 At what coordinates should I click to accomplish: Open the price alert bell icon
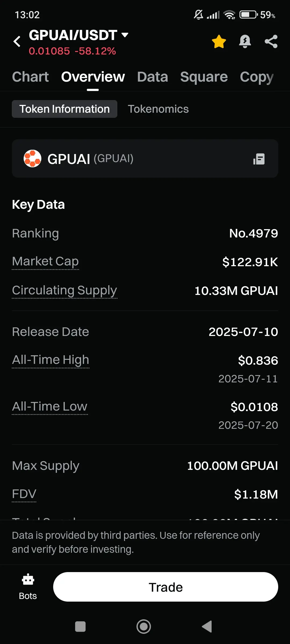tap(245, 42)
